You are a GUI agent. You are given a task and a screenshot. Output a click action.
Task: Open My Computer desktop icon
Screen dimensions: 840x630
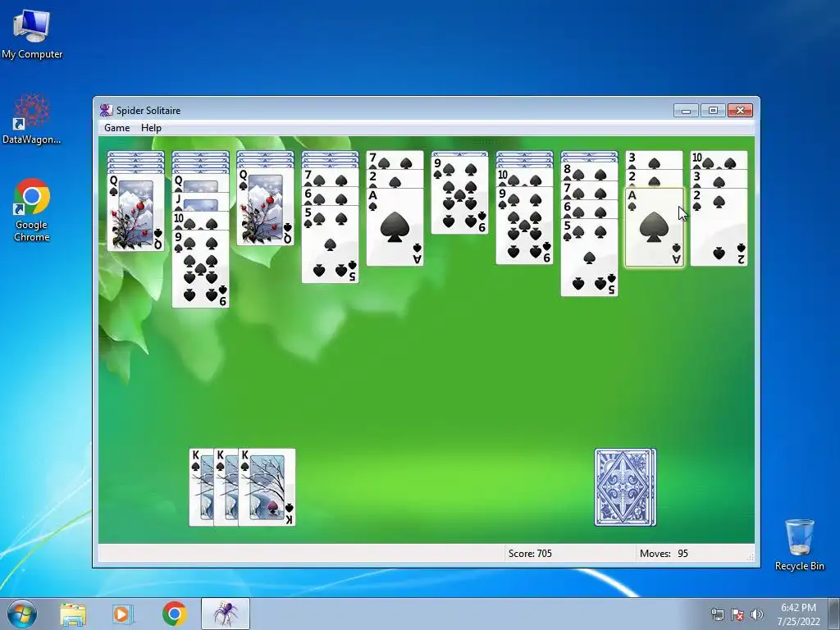pos(32,34)
